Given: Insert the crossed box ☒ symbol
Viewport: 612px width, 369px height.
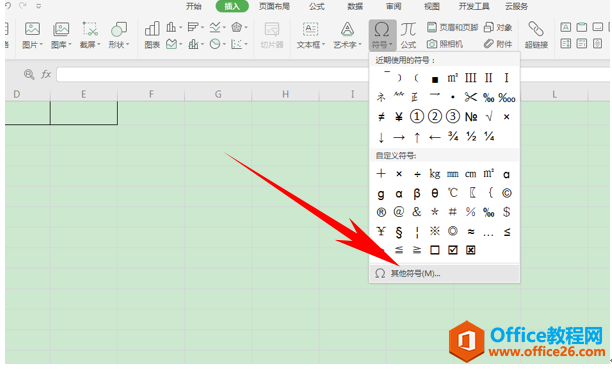Looking at the screenshot, I should 470,250.
